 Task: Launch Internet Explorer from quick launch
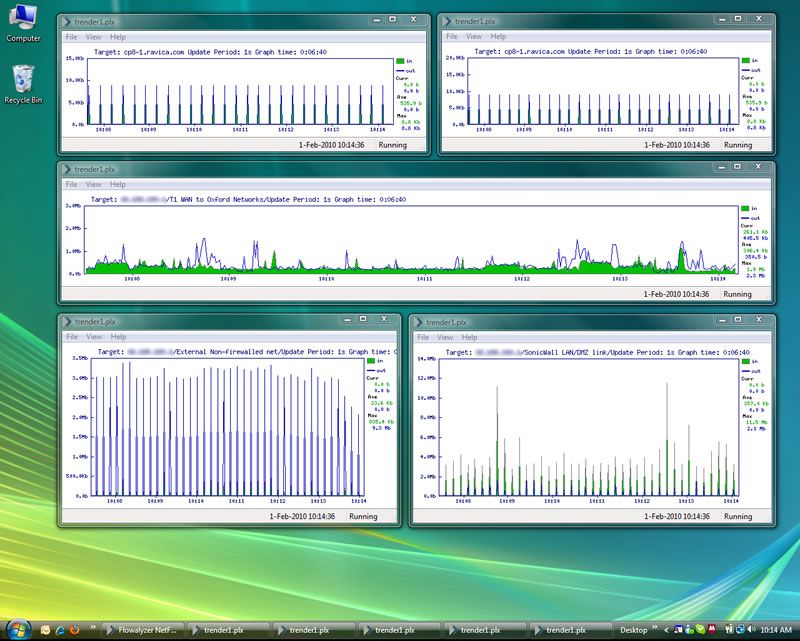[60, 630]
